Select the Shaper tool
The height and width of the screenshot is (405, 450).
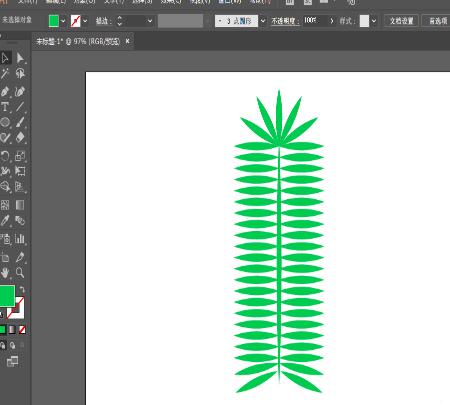[5, 137]
